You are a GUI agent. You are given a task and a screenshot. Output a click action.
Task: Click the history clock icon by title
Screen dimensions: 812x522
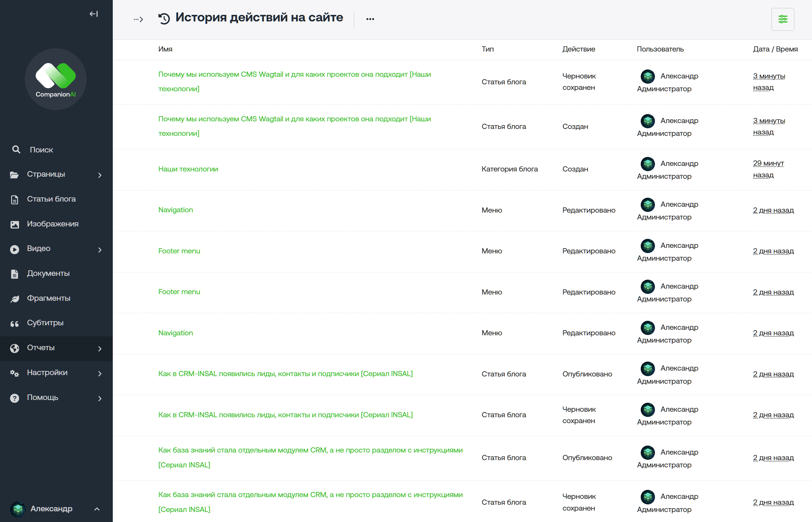coord(164,18)
